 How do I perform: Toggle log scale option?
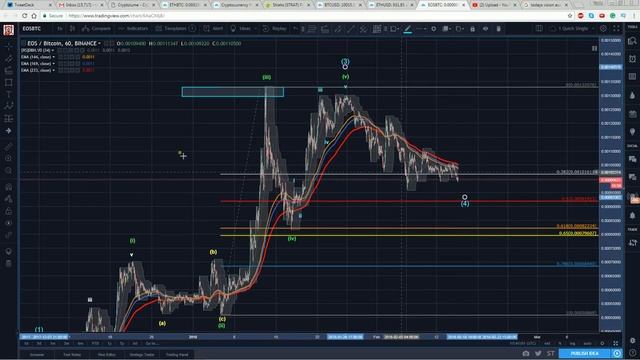[572, 343]
